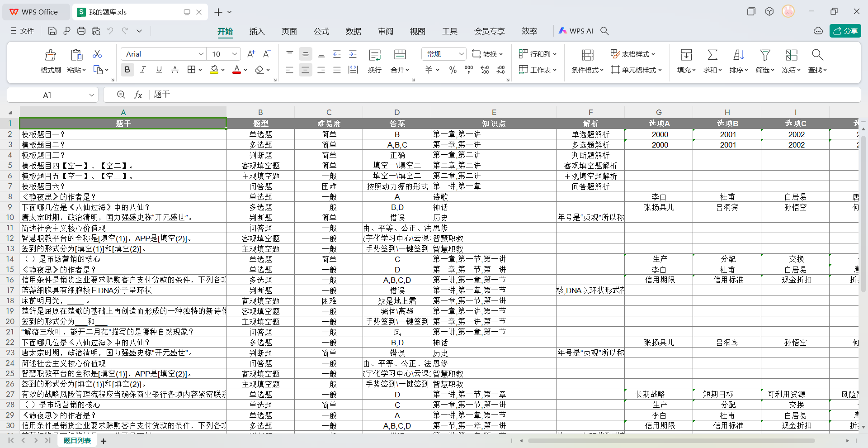Viewport: 868px width, 448px height.
Task: Open WPS AI assistant
Action: (576, 31)
